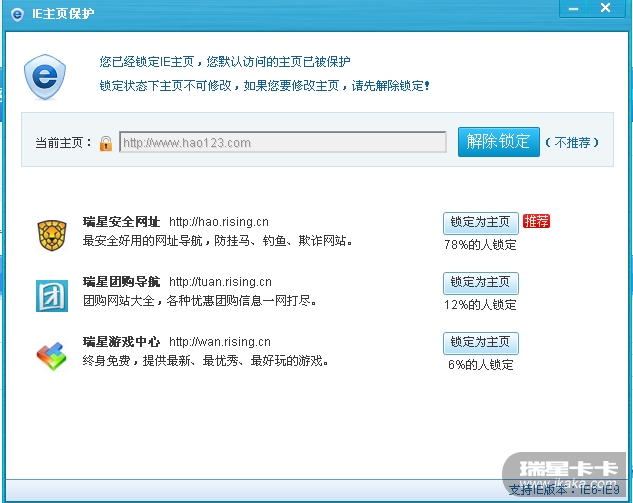Click the 解除锁定 unlock button
This screenshot has height=503, width=633.
(499, 142)
